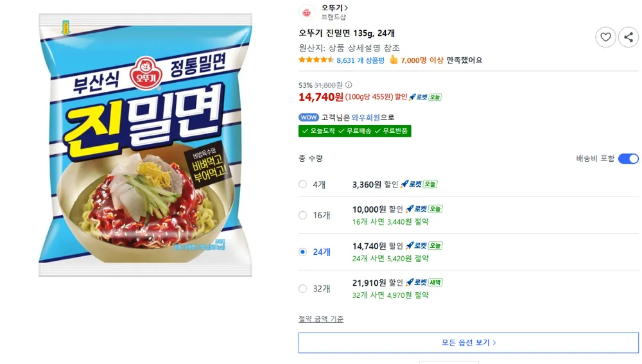Open the 절약 금액 기준 link
Screen dimensions: 642x364
click(321, 319)
